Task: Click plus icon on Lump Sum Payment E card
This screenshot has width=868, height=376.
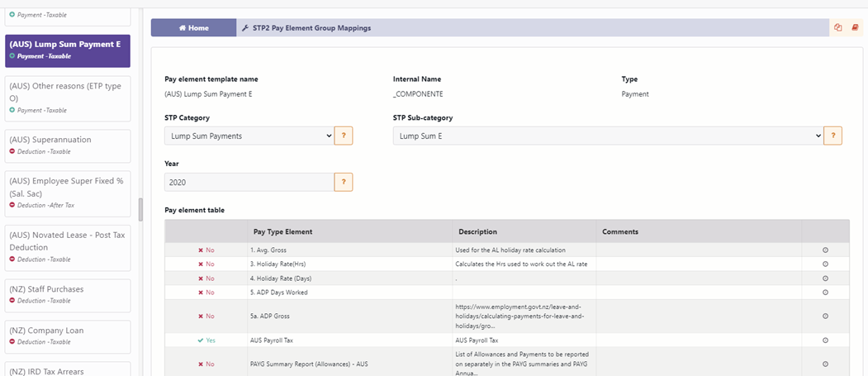Action: pos(12,56)
